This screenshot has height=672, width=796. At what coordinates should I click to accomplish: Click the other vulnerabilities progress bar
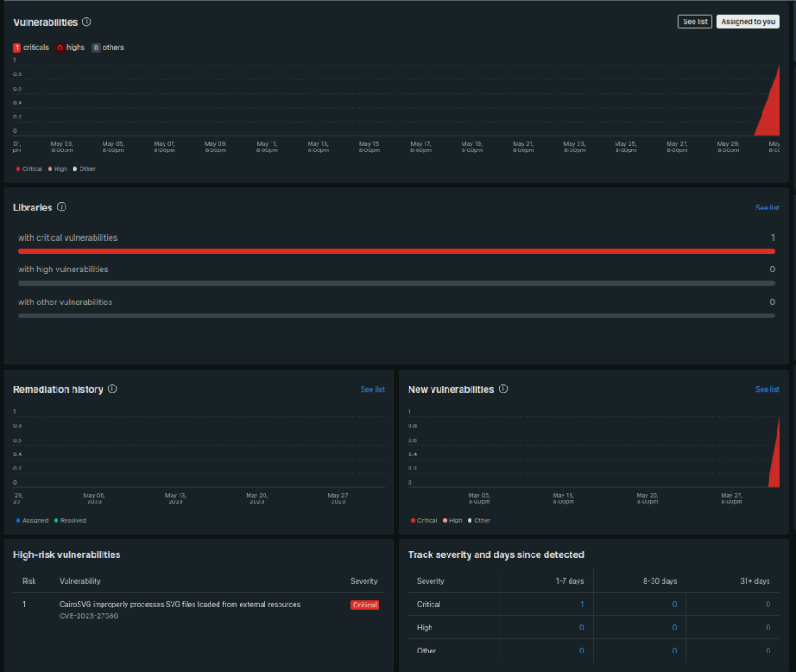396,316
